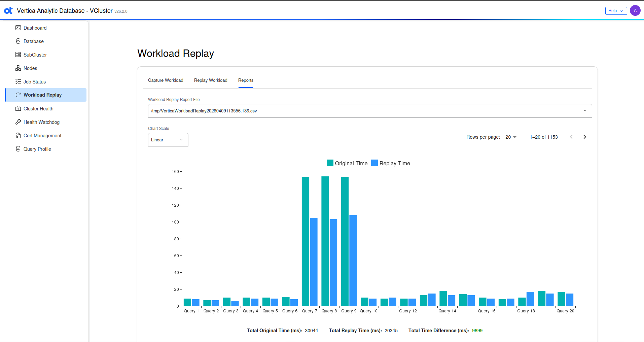Click the Query 20 axis label
Viewport: 644px width, 342px height.
coord(565,311)
